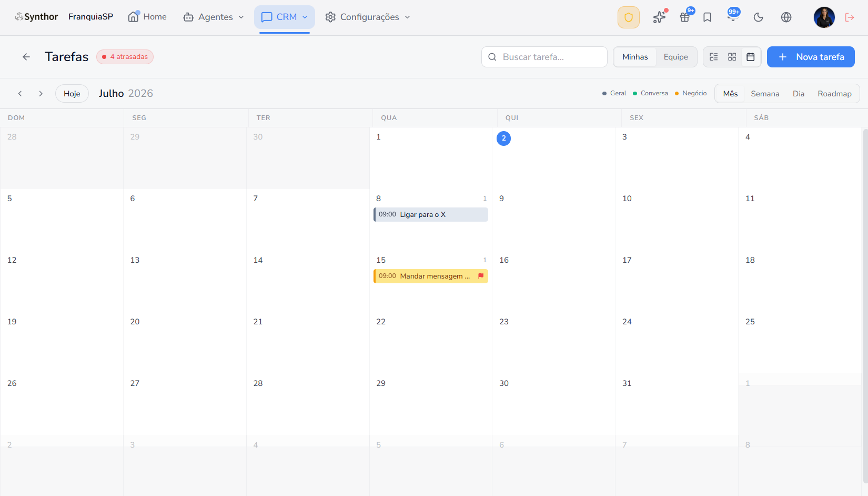
Task: Go back with the arrow next to Tarefas
Action: coord(26,57)
